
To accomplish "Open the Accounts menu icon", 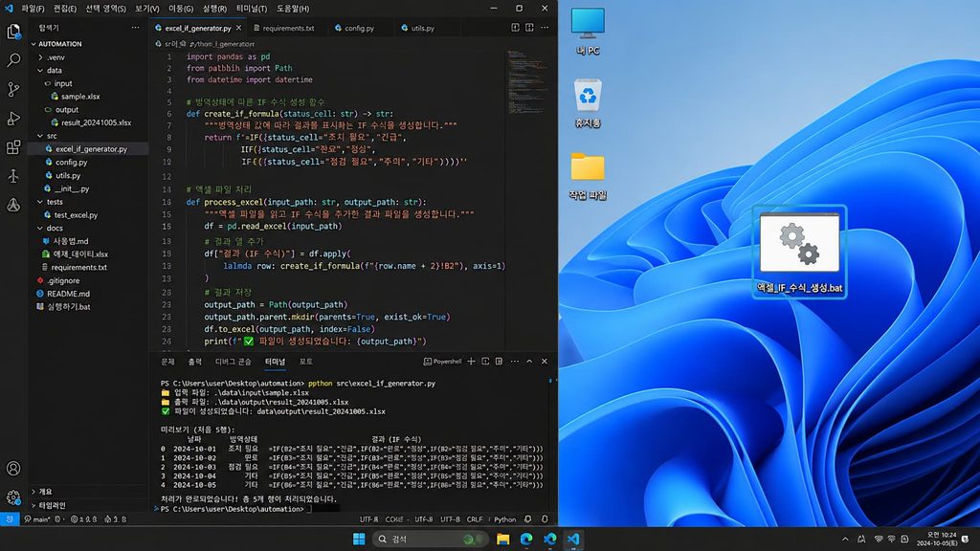I will point(13,469).
